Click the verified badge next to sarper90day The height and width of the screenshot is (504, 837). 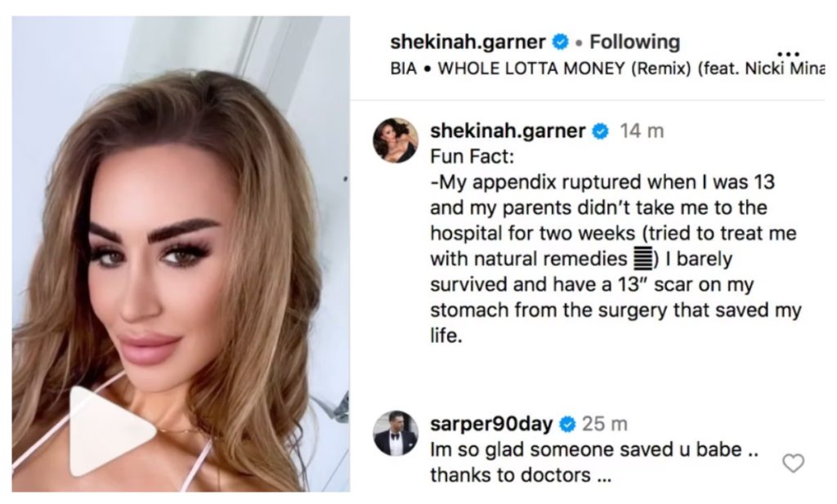(567, 424)
